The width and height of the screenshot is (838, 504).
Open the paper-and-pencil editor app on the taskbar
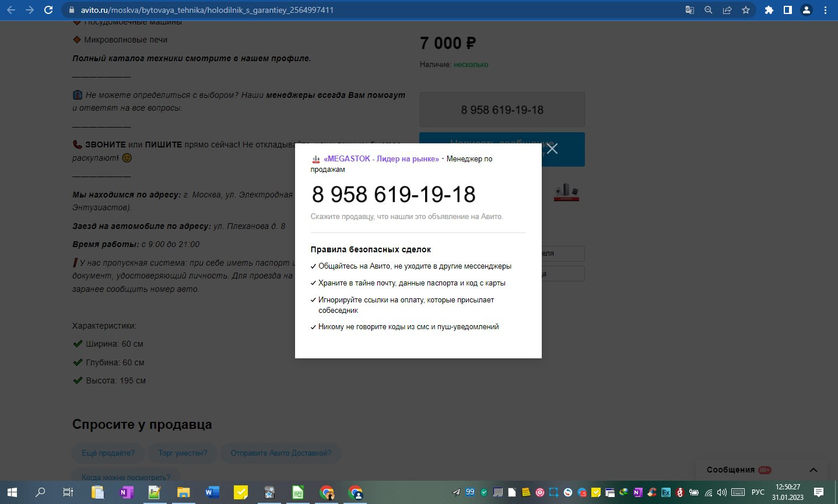tap(155, 492)
